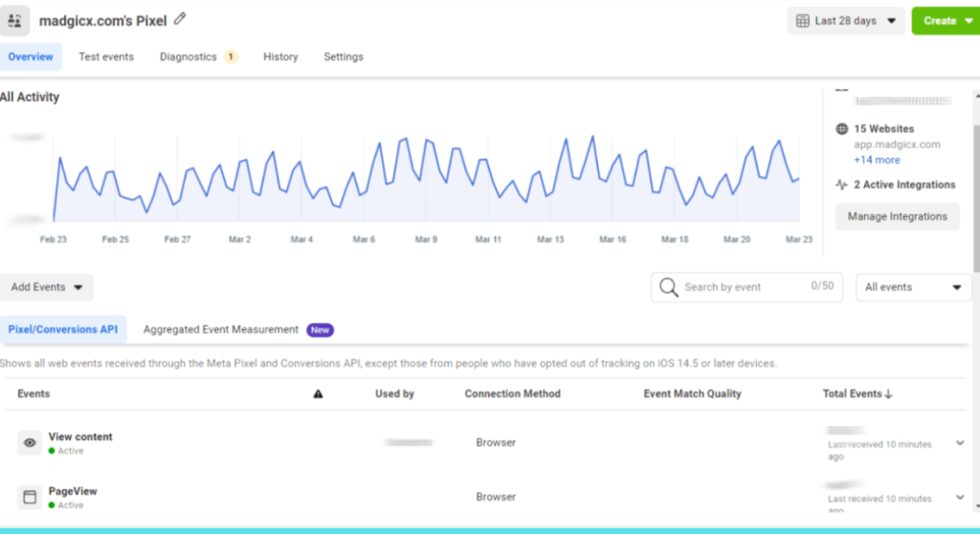This screenshot has width=980, height=534.
Task: Click the Mar 23 chart axis label
Action: (x=799, y=239)
